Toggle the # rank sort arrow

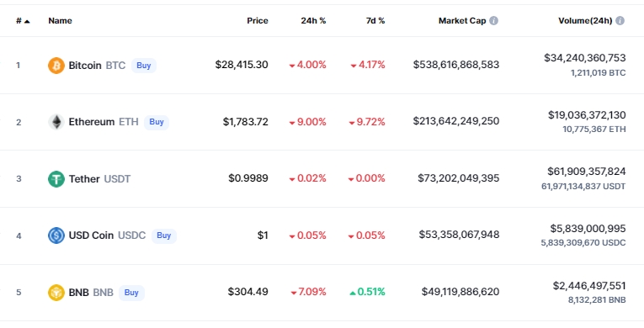pos(27,21)
